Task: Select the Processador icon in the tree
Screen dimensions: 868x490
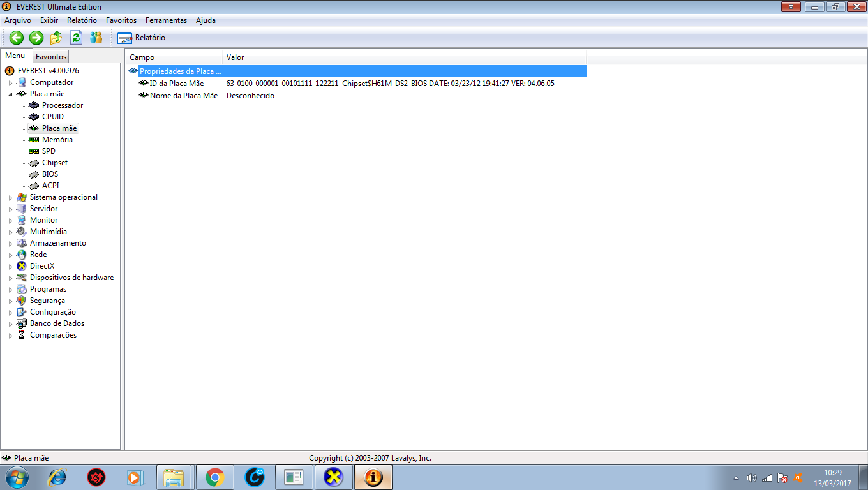Action: (34, 105)
